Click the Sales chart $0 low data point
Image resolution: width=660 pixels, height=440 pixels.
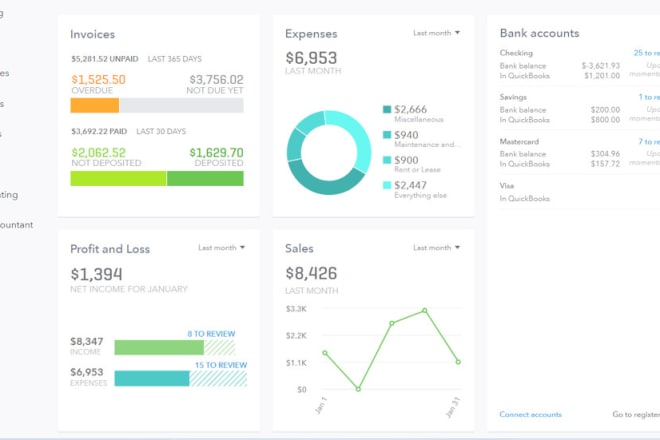(x=358, y=389)
